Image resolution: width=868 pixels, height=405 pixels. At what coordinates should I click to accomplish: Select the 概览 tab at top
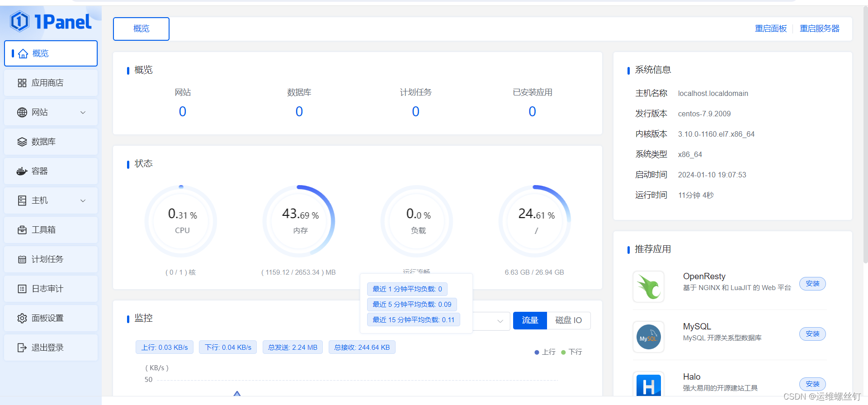[141, 29]
